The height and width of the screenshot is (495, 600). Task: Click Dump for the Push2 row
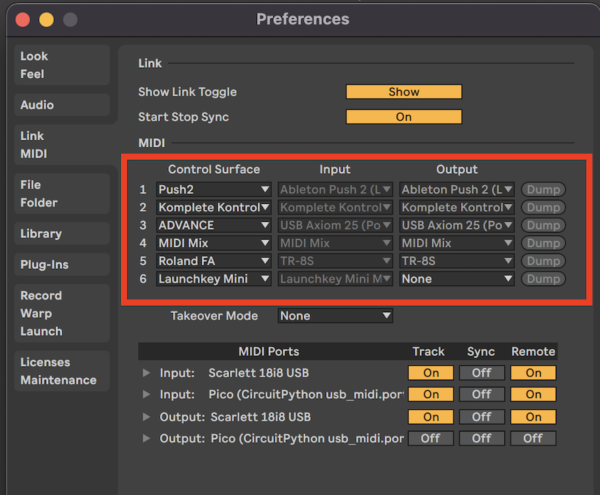click(543, 189)
